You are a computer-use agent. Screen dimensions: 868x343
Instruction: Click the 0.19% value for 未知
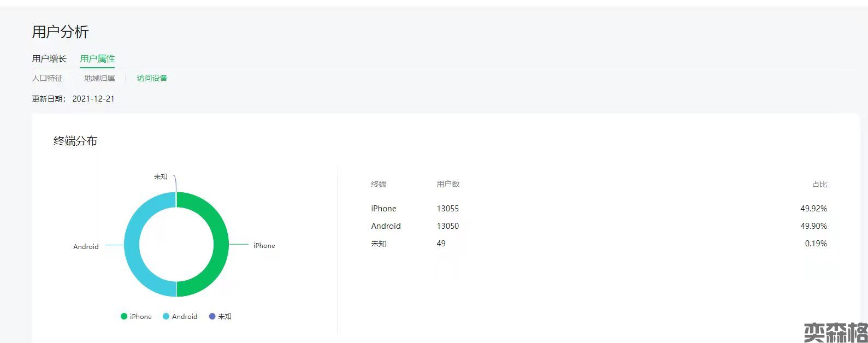tap(816, 244)
